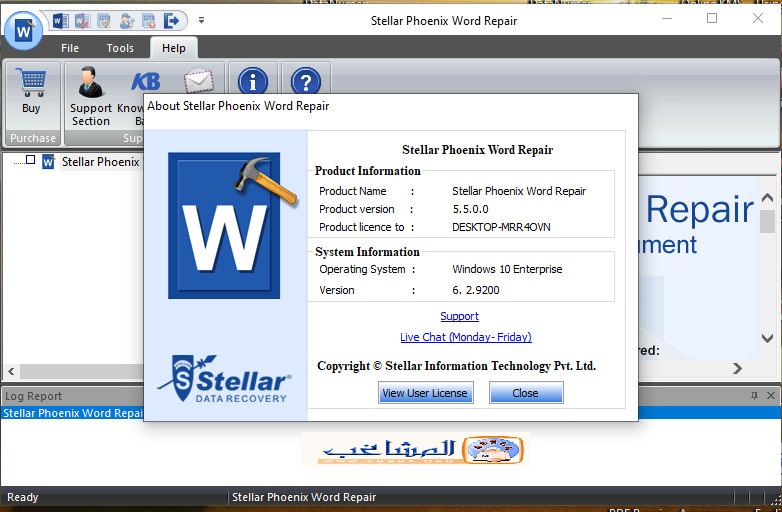This screenshot has width=782, height=512.
Task: Open the KB Knowledge Base icon
Action: click(x=146, y=81)
